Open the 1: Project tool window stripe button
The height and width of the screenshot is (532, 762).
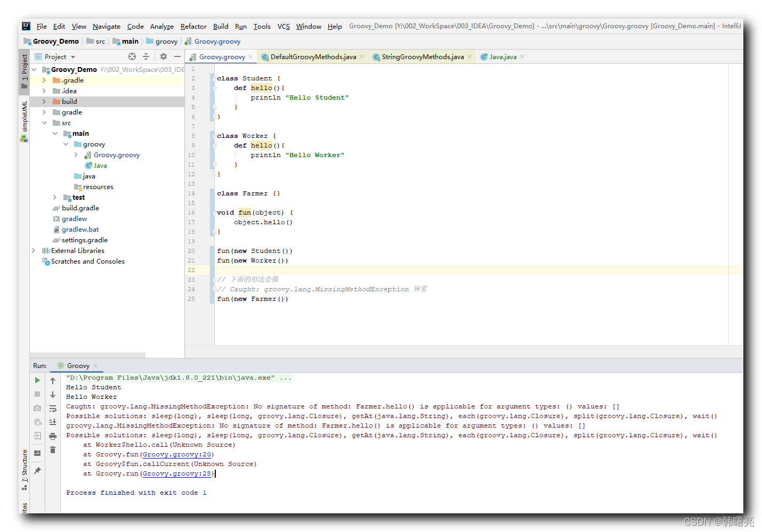point(25,71)
